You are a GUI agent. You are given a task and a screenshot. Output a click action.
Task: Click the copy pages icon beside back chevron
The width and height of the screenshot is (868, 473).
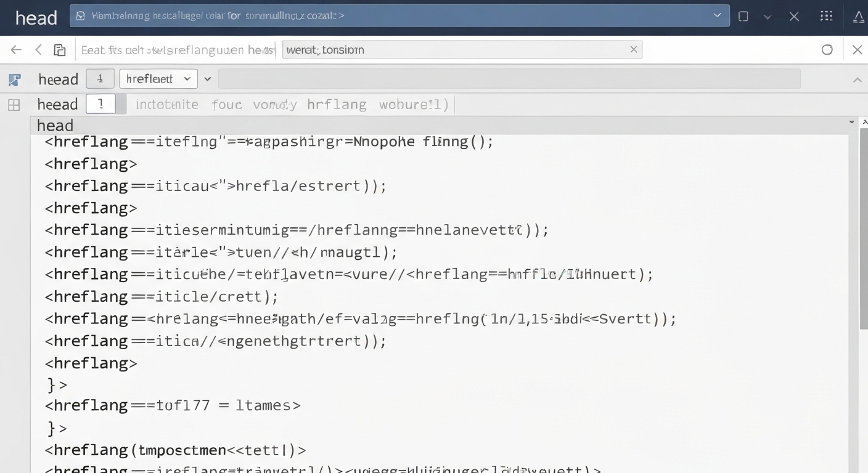59,50
